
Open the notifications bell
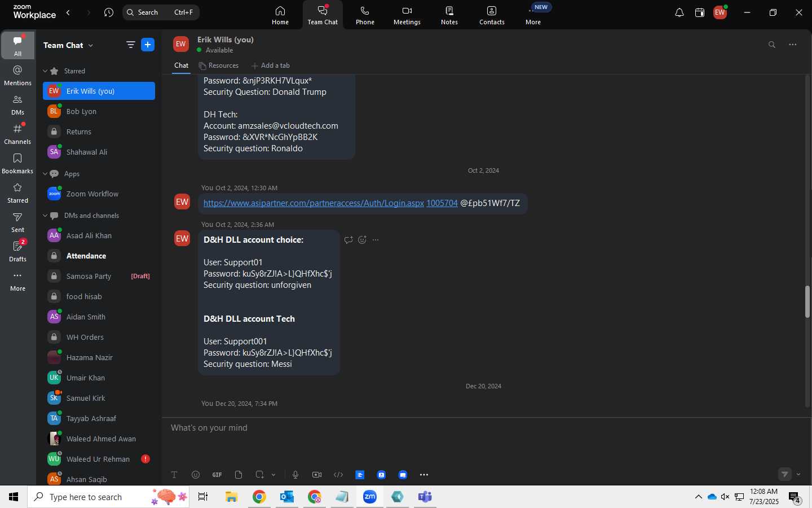click(x=679, y=12)
